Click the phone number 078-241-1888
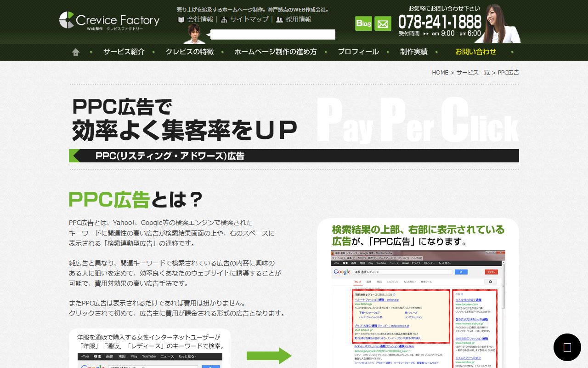 tap(440, 22)
